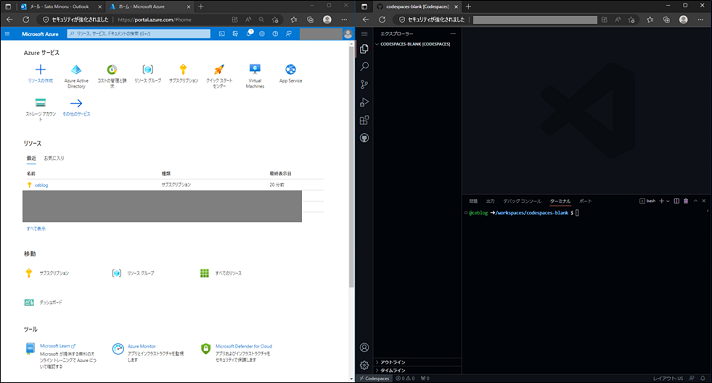The height and width of the screenshot is (383, 712).
Task: Open feedback icon in Azure header
Action: 289,34
